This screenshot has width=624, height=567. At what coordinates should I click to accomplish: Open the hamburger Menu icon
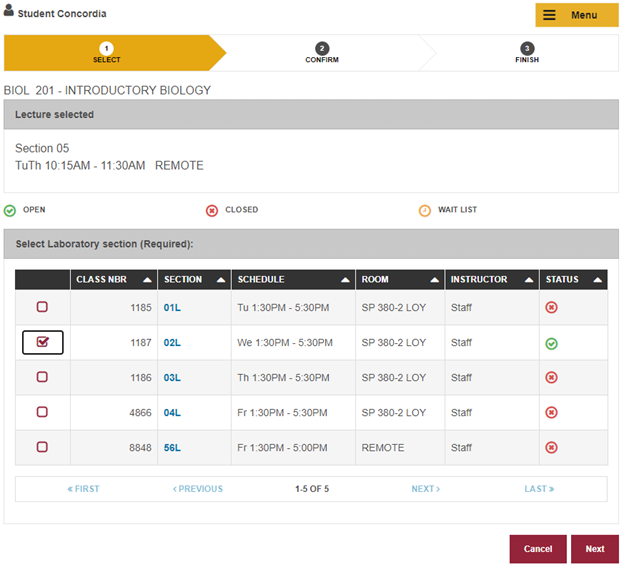click(x=549, y=15)
